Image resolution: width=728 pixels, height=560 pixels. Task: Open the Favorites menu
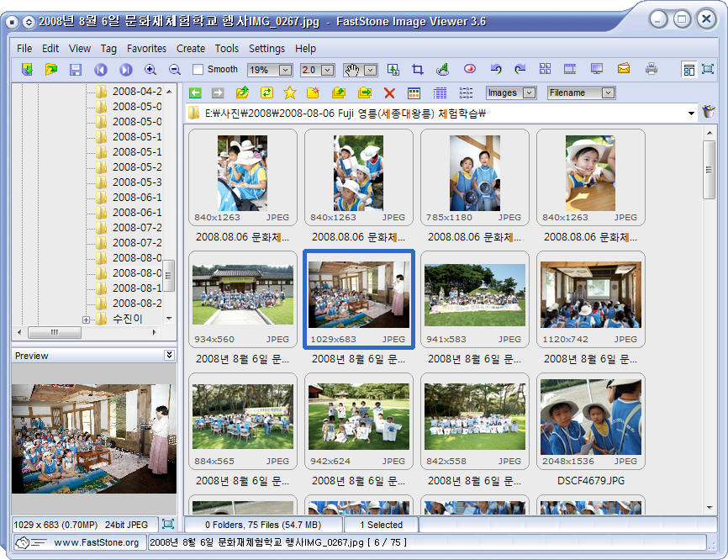146,48
